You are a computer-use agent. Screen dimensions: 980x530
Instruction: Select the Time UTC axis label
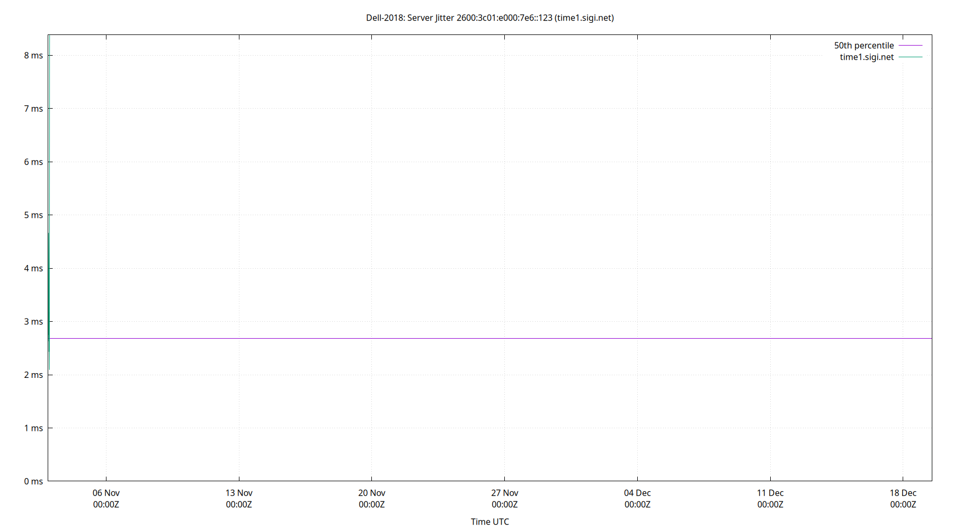(x=489, y=522)
